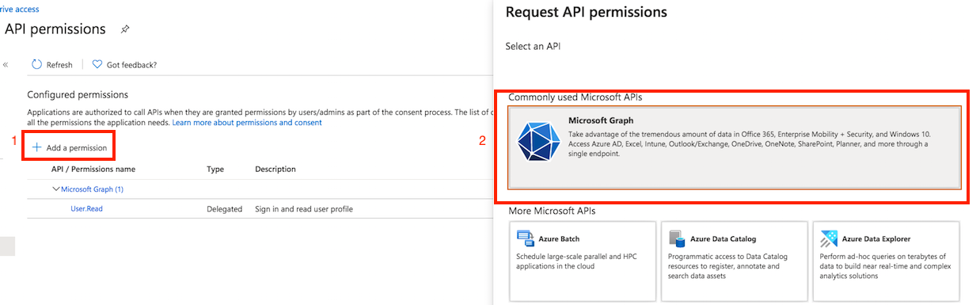This screenshot has width=980, height=305.
Task: Open Learn more about permissions and consent
Action: (247, 123)
